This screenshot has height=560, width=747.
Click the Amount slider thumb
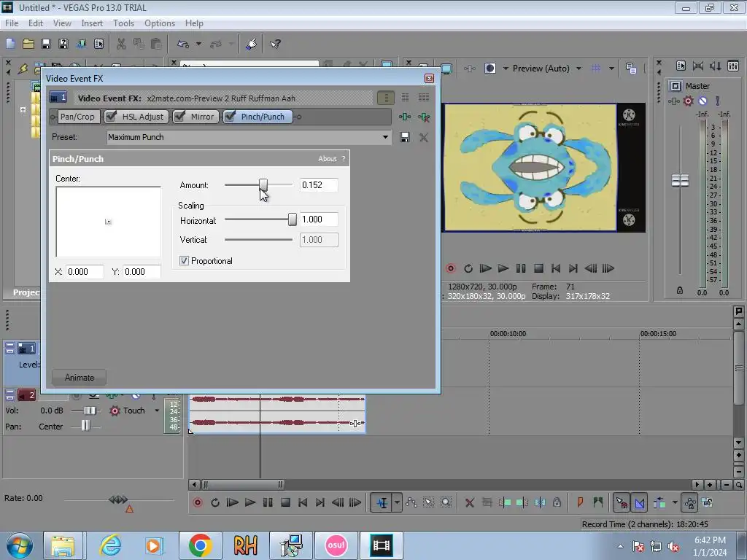tap(263, 184)
